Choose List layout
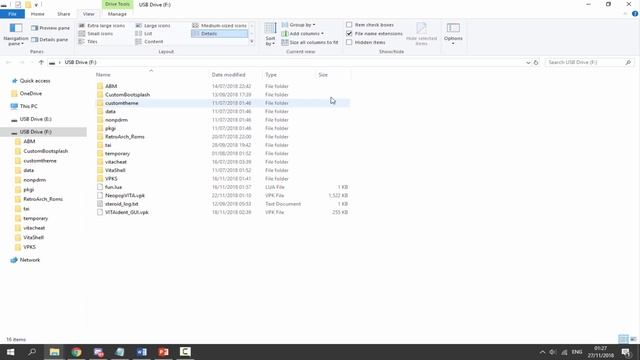The width and height of the screenshot is (640, 360). tap(144, 33)
